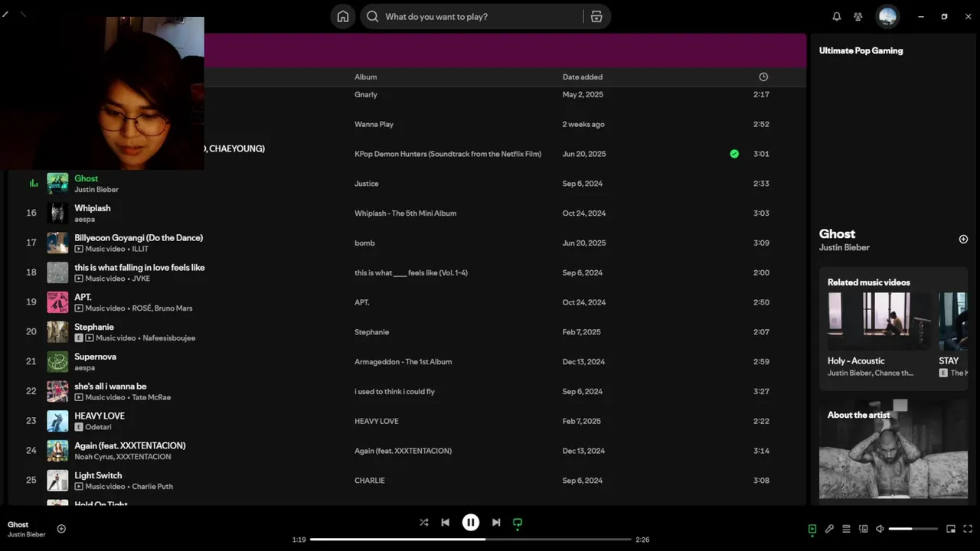Add current song to Liked Songs in bottom bar
980x551 pixels.
61,529
